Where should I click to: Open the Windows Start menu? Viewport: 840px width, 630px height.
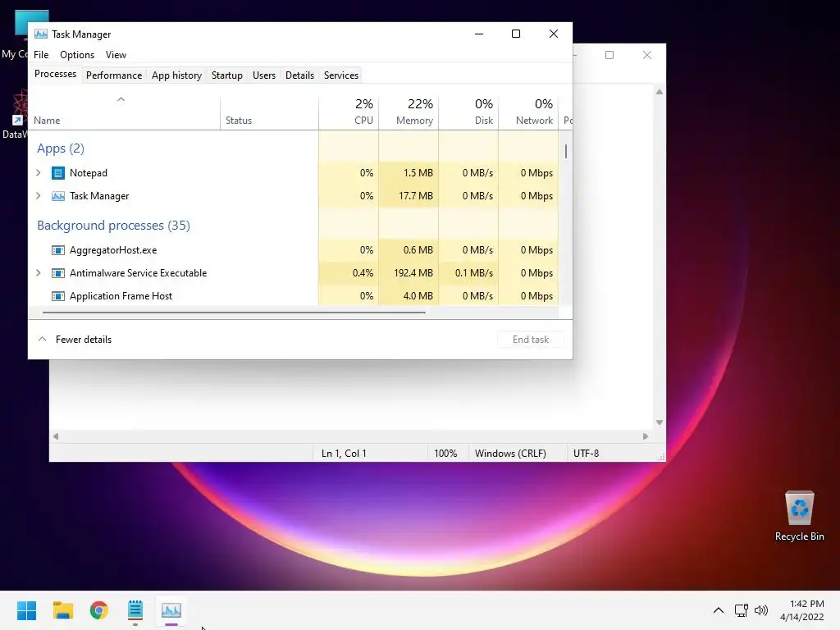[x=27, y=610]
